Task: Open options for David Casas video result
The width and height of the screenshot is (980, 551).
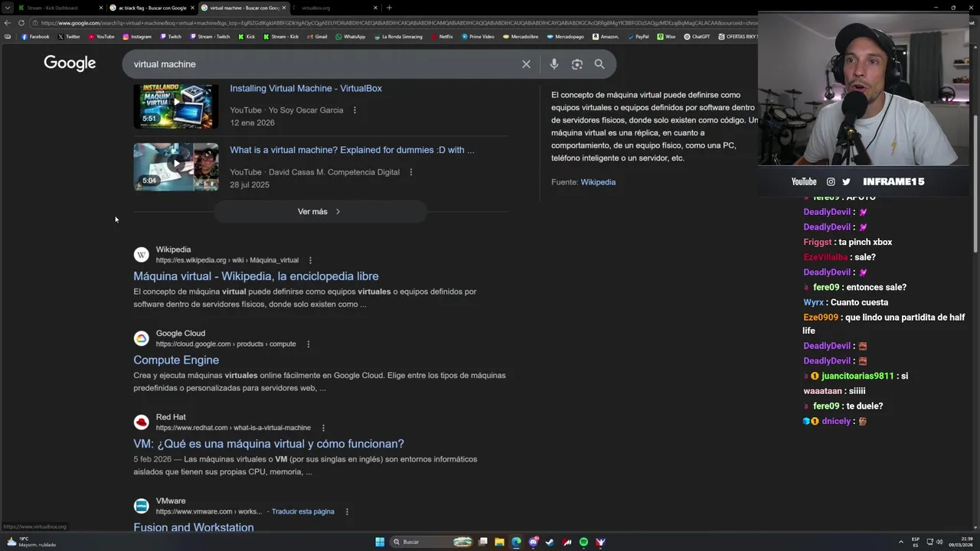Action: click(x=411, y=172)
